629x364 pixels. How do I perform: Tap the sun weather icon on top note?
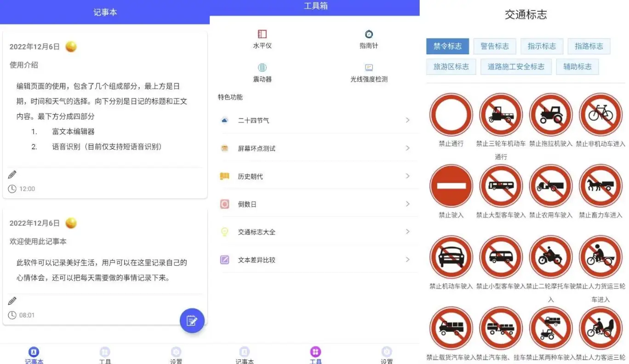pos(71,46)
